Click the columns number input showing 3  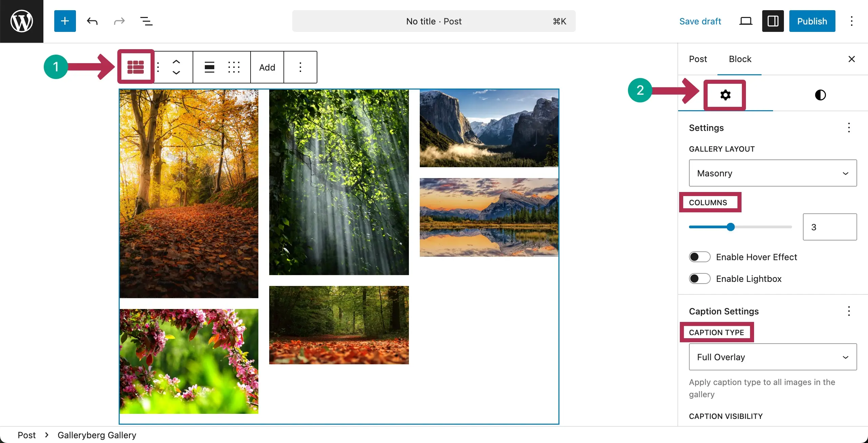tap(830, 227)
